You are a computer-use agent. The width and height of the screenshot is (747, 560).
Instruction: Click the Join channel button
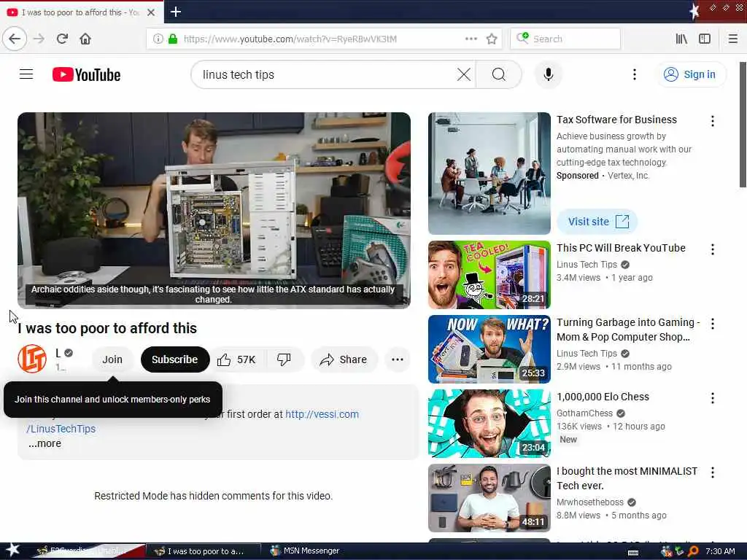point(112,359)
